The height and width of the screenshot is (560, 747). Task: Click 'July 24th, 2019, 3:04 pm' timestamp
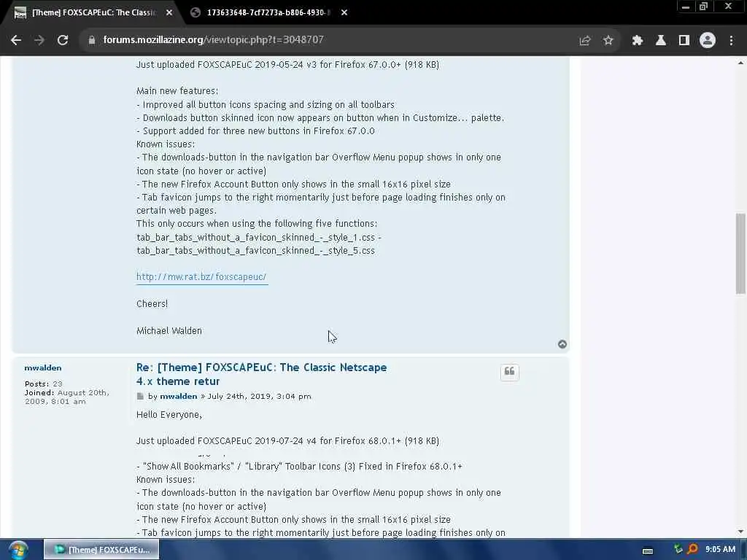coord(259,396)
